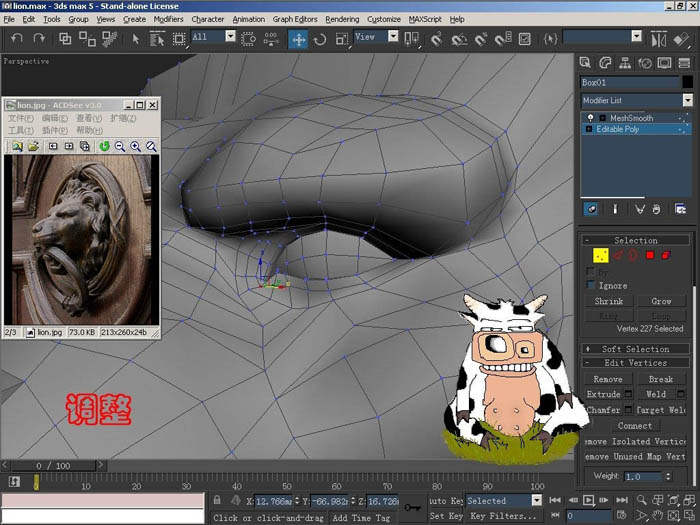Open the Character menu
This screenshot has height=525, width=700.
[208, 19]
